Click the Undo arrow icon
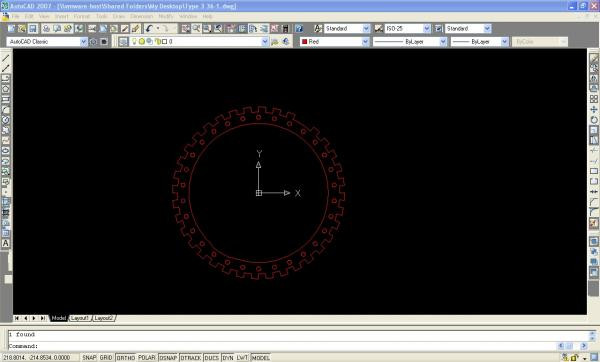Image resolution: width=600 pixels, height=362 pixels. point(149,29)
